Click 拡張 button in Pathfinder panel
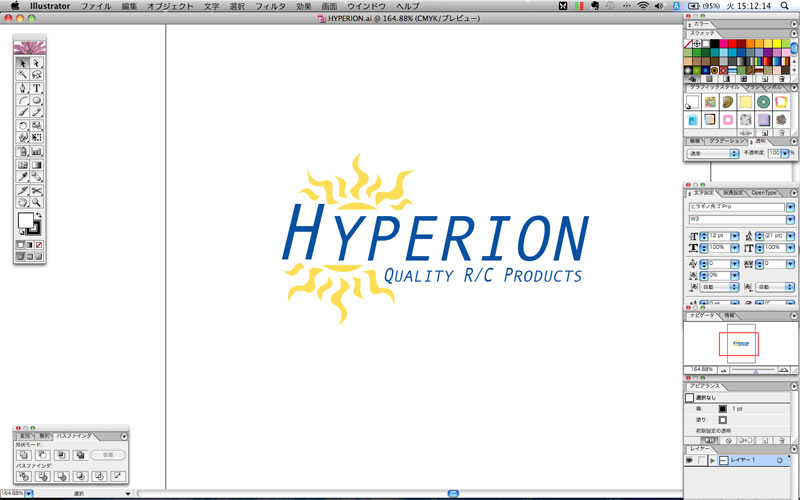The image size is (800, 500). (108, 455)
